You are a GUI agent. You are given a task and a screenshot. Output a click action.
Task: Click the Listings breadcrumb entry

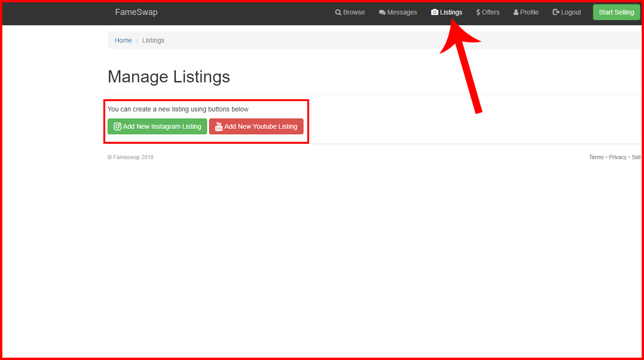click(153, 40)
